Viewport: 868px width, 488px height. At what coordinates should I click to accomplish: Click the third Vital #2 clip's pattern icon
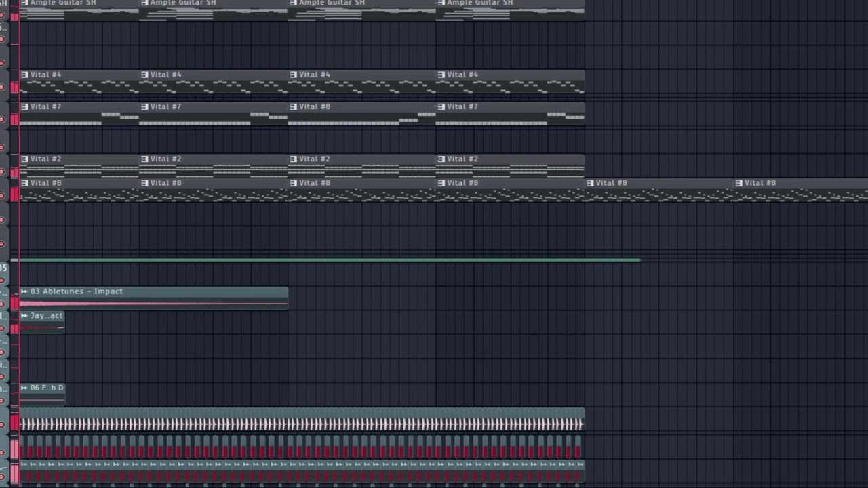[293, 159]
